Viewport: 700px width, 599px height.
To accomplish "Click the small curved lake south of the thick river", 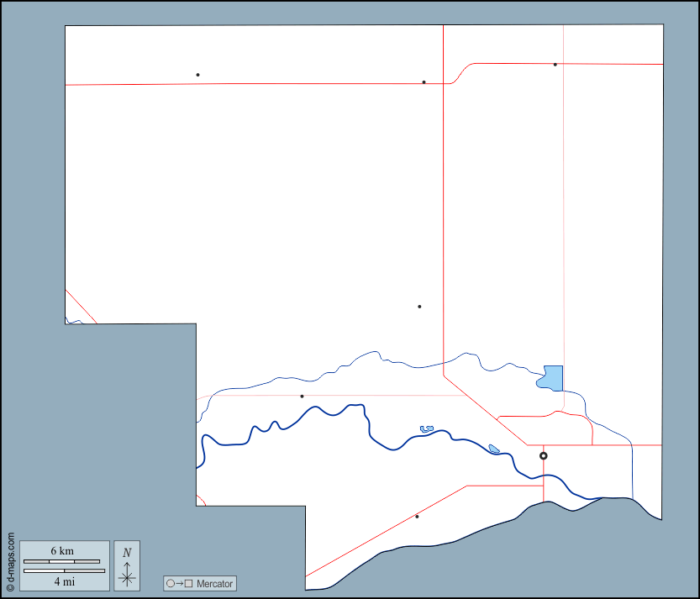I will (x=427, y=429).
